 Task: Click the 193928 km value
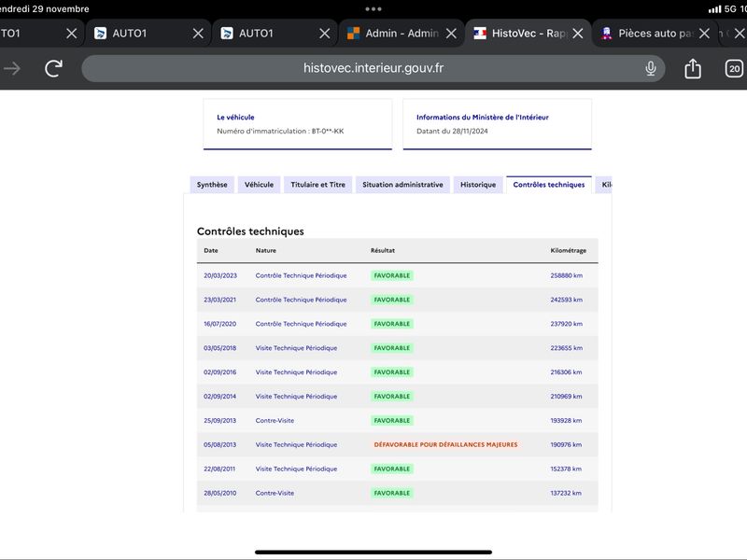(x=566, y=421)
